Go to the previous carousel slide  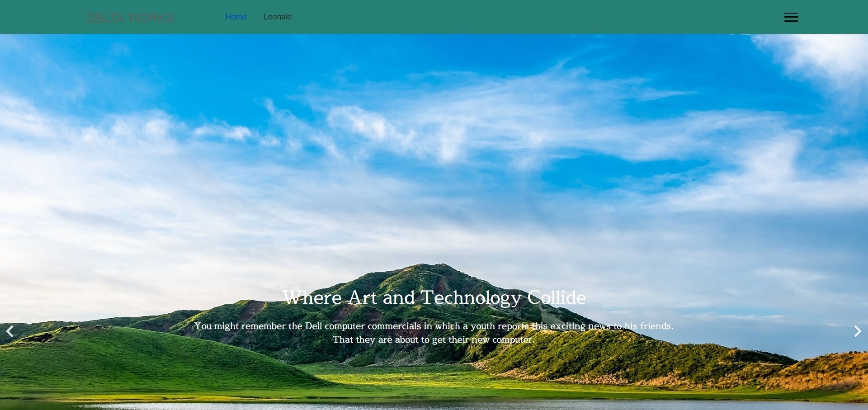pos(9,331)
